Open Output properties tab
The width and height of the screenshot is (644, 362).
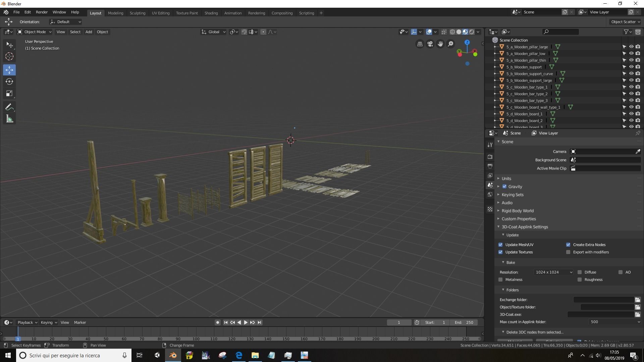[490, 166]
